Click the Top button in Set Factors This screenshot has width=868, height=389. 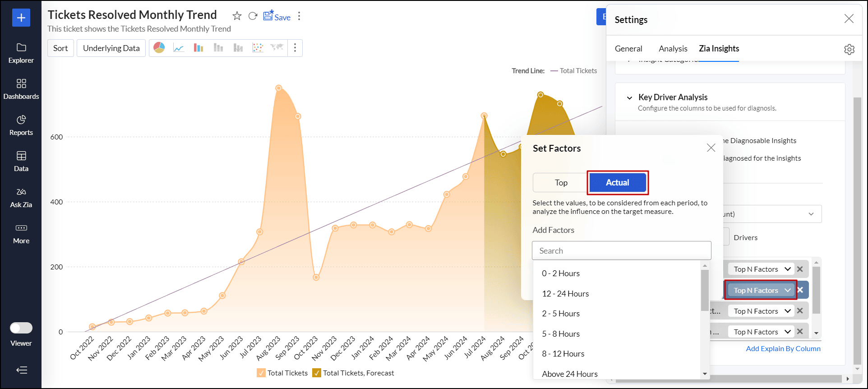coord(561,183)
